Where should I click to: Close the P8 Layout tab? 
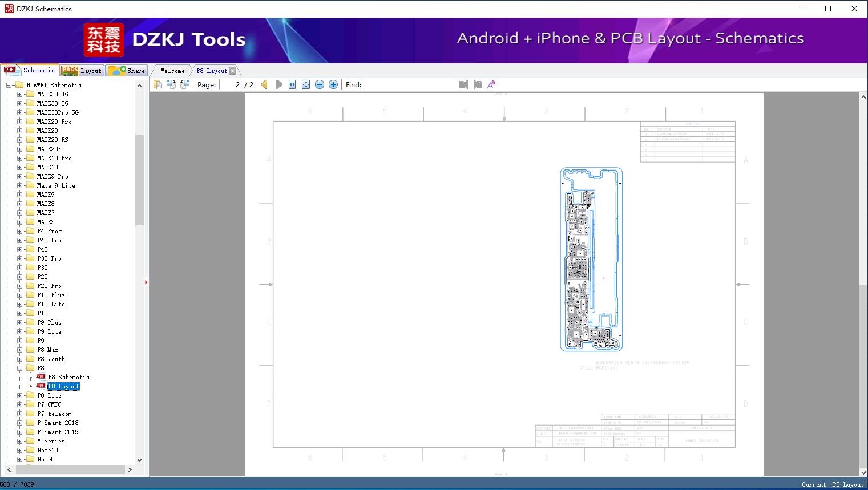[232, 71]
